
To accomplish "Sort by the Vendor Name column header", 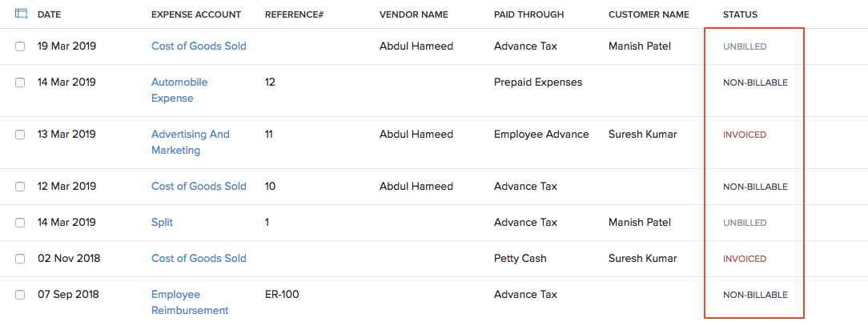I will tap(413, 14).
